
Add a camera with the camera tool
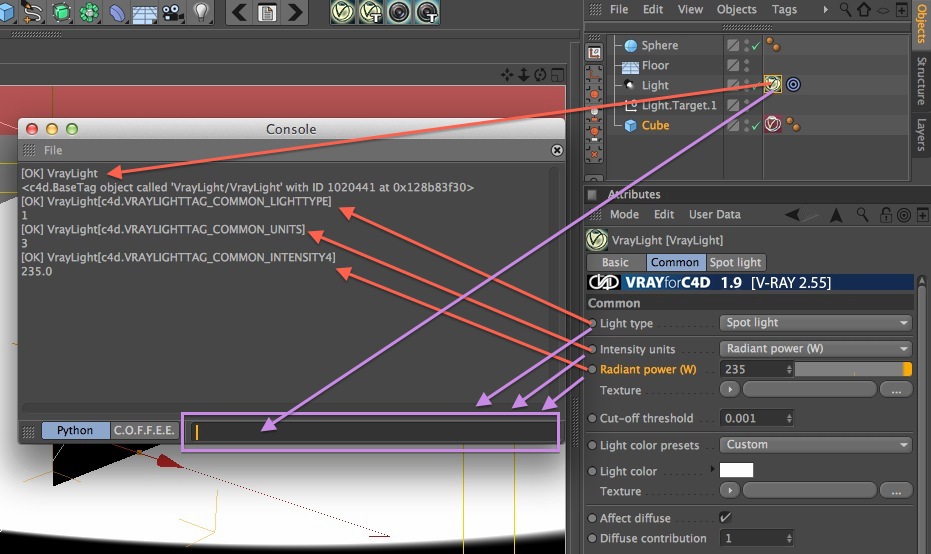173,12
